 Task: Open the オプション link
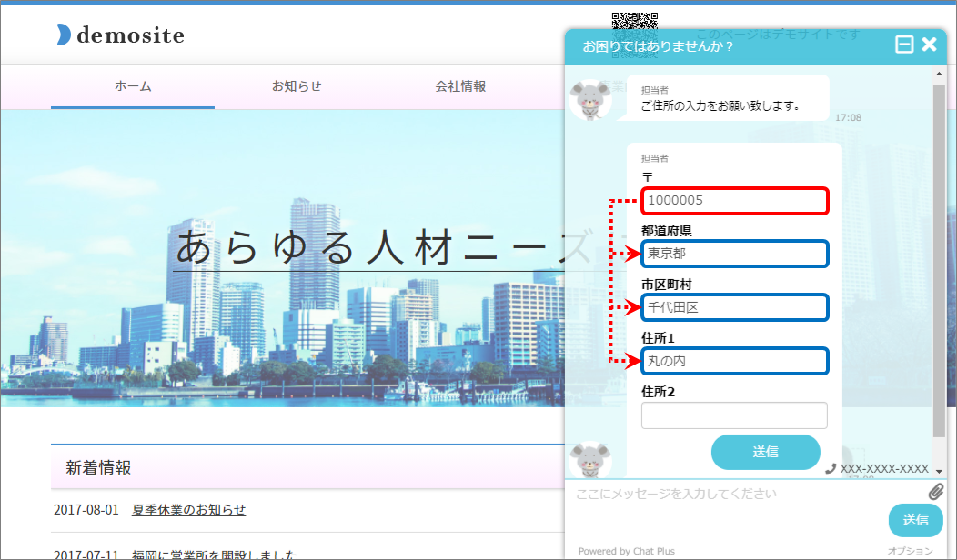[x=910, y=551]
